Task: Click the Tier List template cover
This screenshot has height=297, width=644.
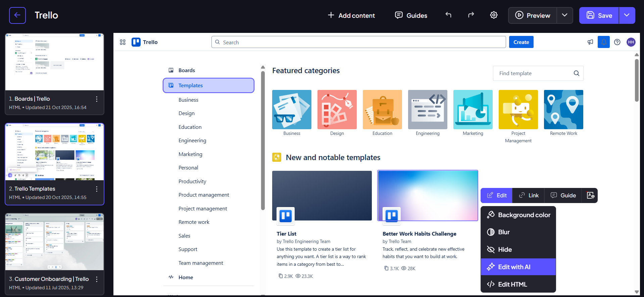Action: 322,196
